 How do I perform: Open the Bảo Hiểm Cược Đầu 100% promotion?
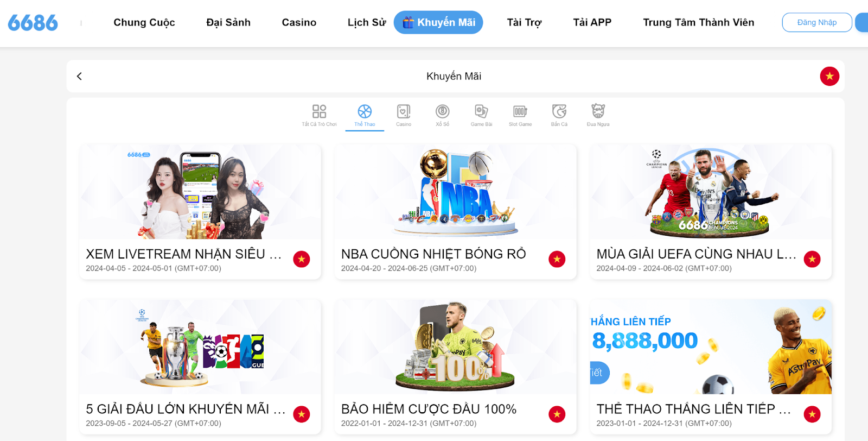pos(455,367)
